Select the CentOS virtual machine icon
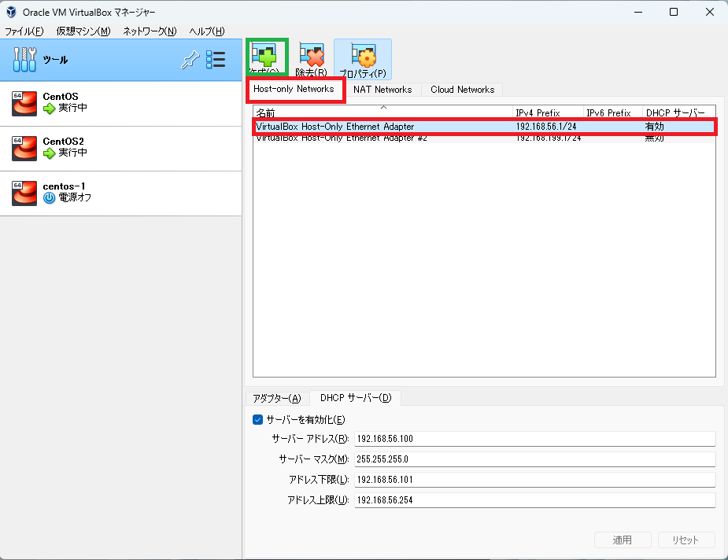 [x=24, y=103]
